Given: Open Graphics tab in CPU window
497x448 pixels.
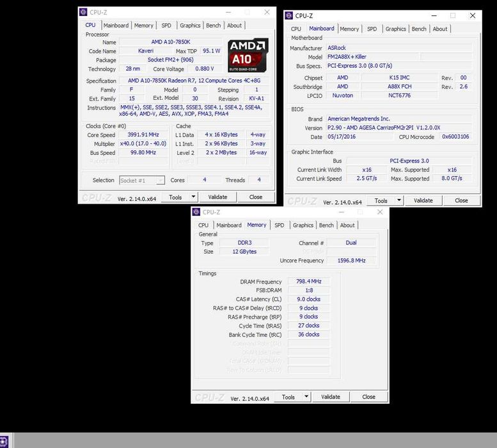Looking at the screenshot, I should pyautogui.click(x=190, y=26).
